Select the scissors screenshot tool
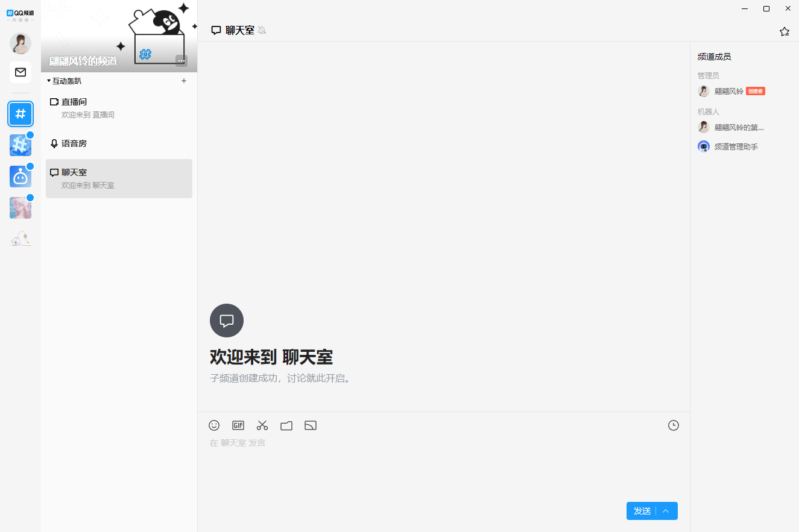The image size is (799, 532). point(262,425)
